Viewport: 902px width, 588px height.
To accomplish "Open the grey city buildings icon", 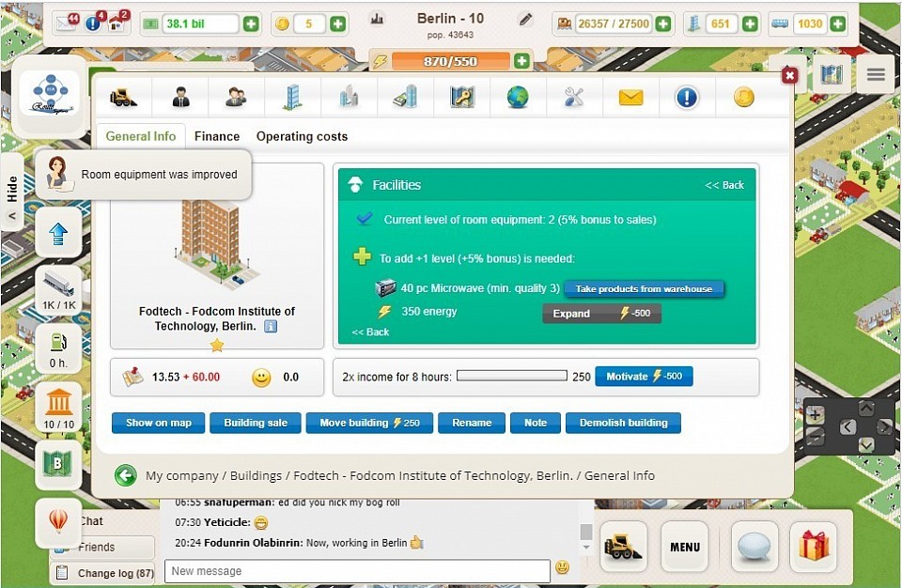I will point(349,98).
